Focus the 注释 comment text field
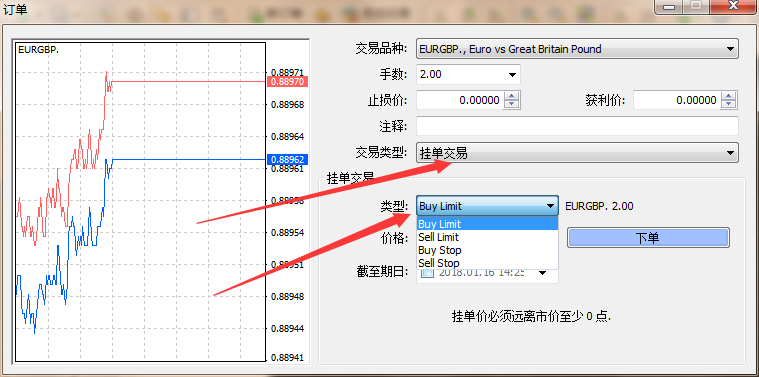Image resolution: width=759 pixels, height=377 pixels. click(x=577, y=126)
